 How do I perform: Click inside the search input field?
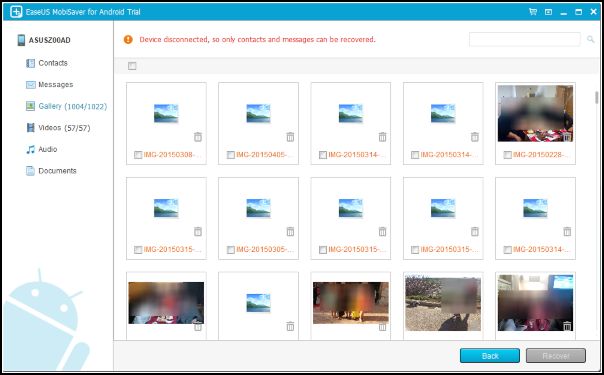(x=525, y=39)
